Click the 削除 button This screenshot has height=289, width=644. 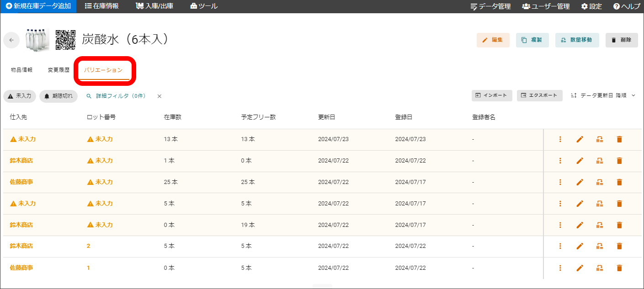point(622,40)
